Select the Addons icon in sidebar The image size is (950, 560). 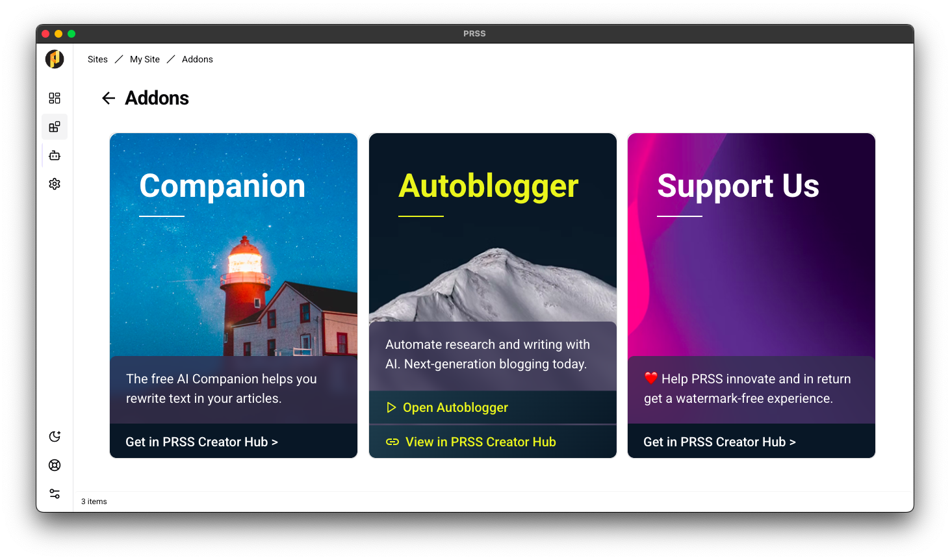[55, 127]
